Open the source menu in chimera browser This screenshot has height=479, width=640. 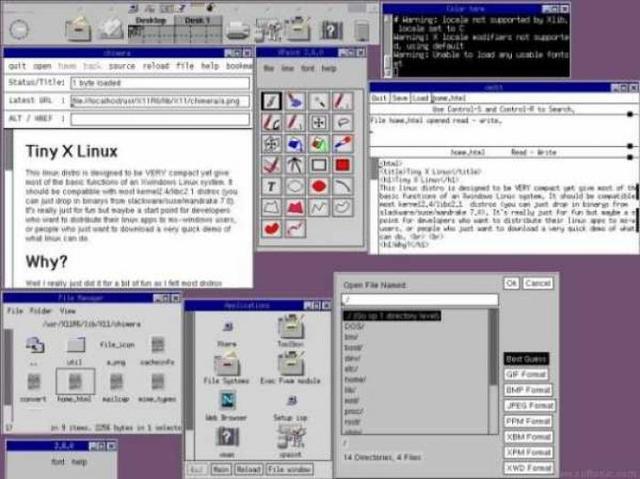(122, 66)
